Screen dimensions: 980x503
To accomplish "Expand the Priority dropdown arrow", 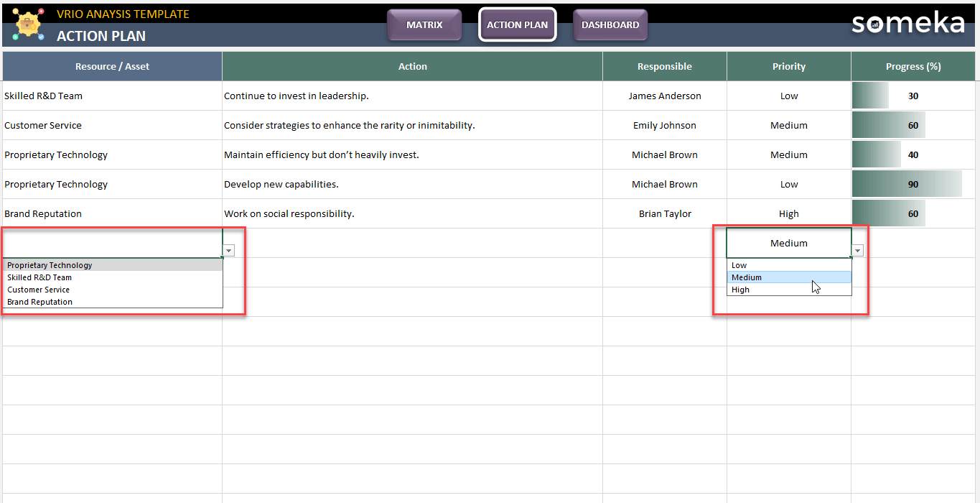I will [x=857, y=251].
